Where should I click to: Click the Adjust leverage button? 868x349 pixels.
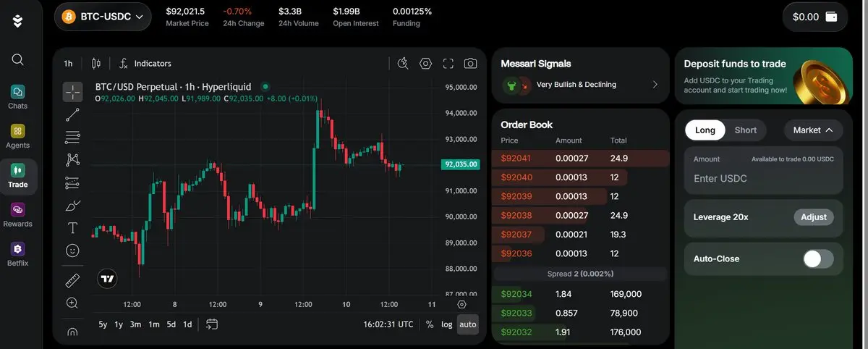pos(813,217)
